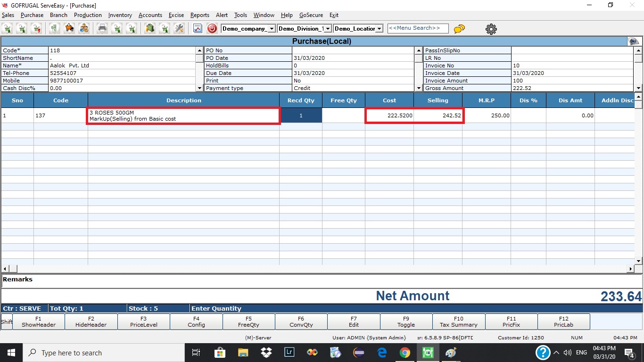644x362 pixels.
Task: Click the item grid vertical scrollbar down arrow
Action: [x=639, y=261]
